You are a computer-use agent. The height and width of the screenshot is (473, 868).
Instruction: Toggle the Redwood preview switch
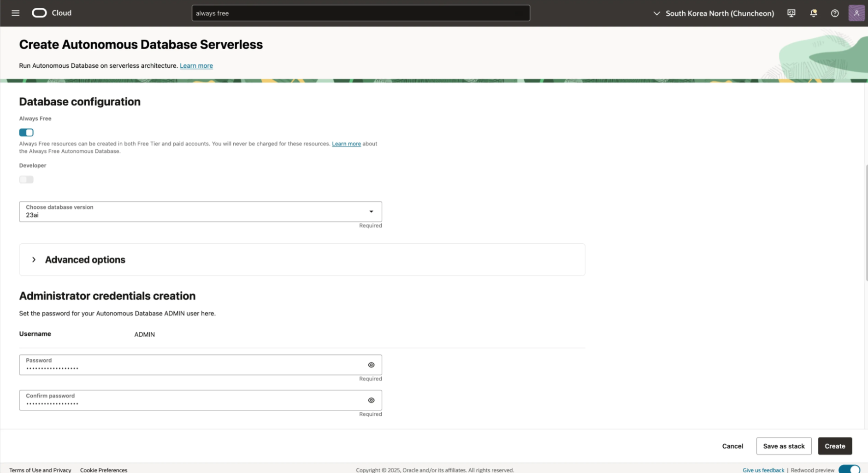click(849, 469)
